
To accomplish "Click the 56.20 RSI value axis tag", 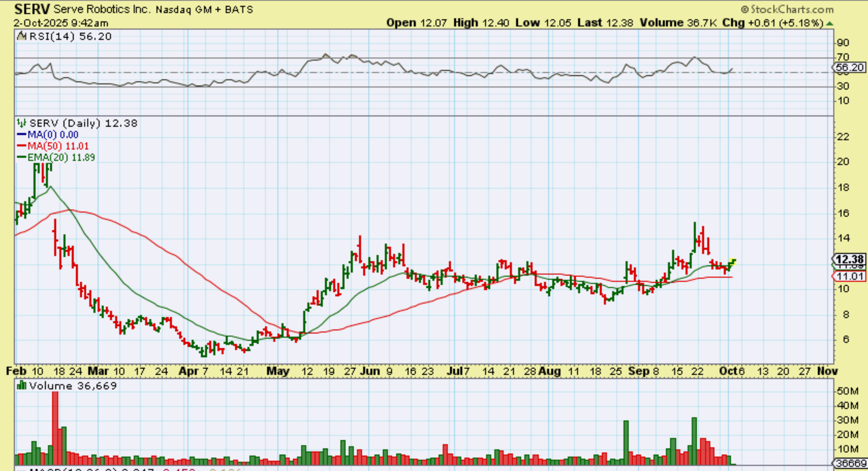I will pos(849,67).
